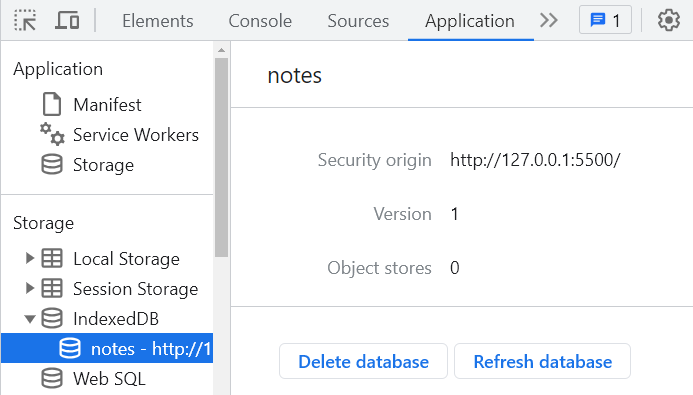
Task: Click the sidebar scroll up arrow
Action: click(221, 50)
